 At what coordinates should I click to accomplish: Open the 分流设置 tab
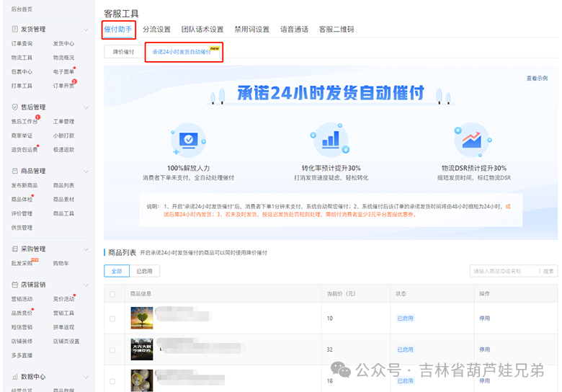pyautogui.click(x=156, y=30)
